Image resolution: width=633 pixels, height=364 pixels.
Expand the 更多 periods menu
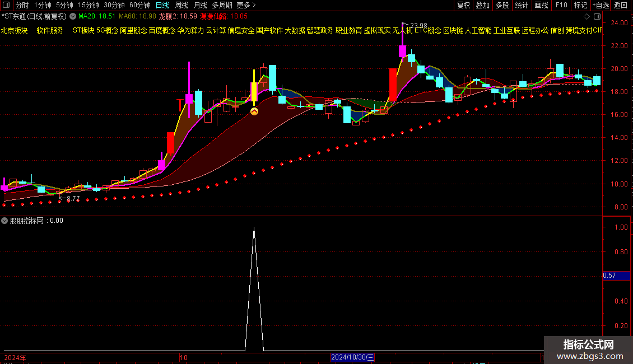pos(246,5)
